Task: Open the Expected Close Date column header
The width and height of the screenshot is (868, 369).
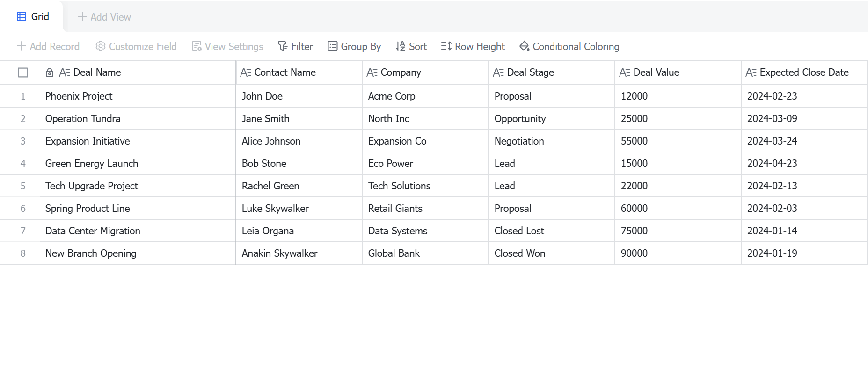Action: click(804, 72)
